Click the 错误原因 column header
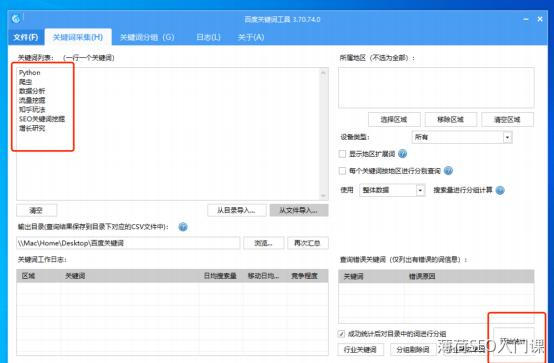The height and width of the screenshot is (363, 554). pos(469,276)
